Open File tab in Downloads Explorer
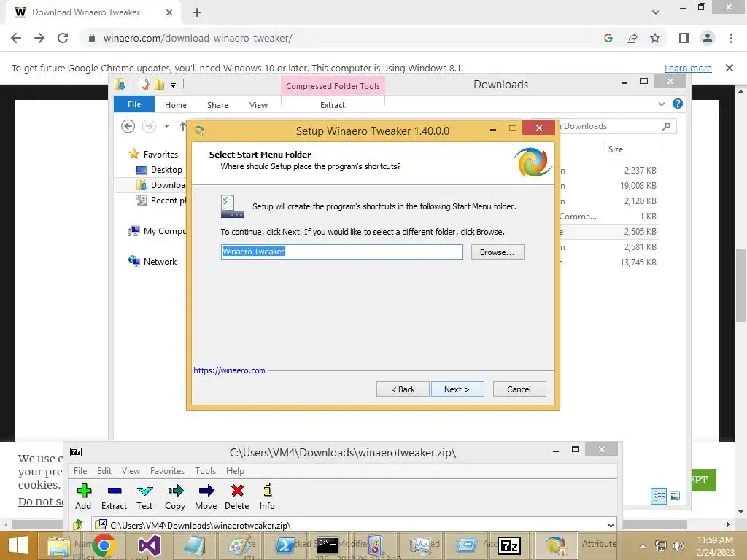Viewport: 747px width, 560px height. [134, 104]
